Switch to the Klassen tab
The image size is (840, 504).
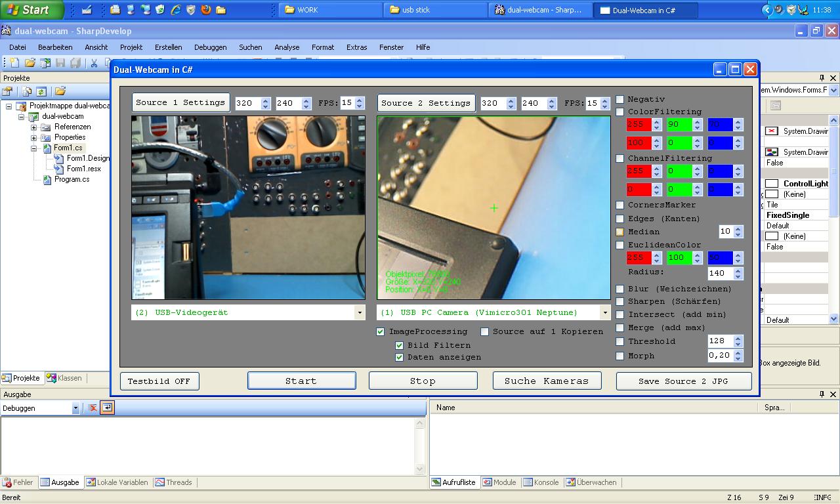(64, 378)
